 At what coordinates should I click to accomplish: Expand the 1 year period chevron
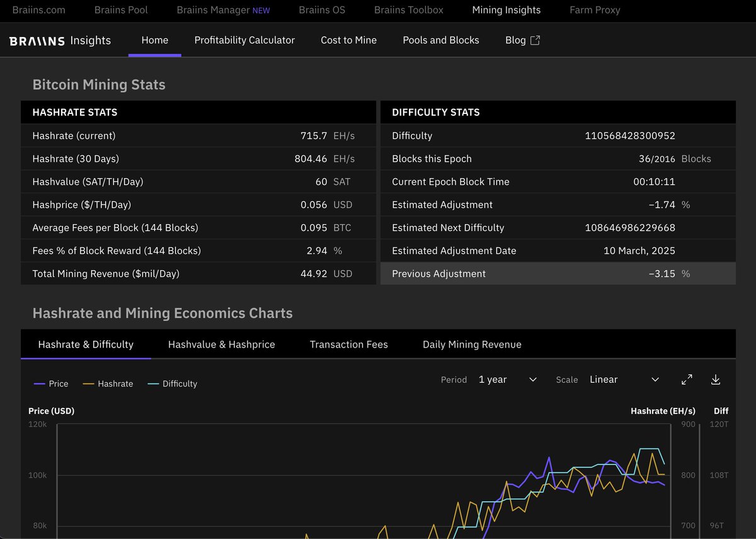532,380
